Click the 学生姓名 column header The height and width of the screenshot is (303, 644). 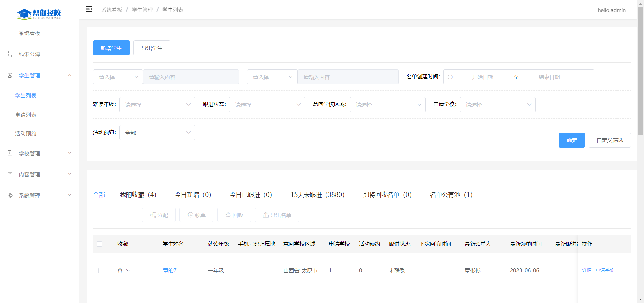(173, 244)
